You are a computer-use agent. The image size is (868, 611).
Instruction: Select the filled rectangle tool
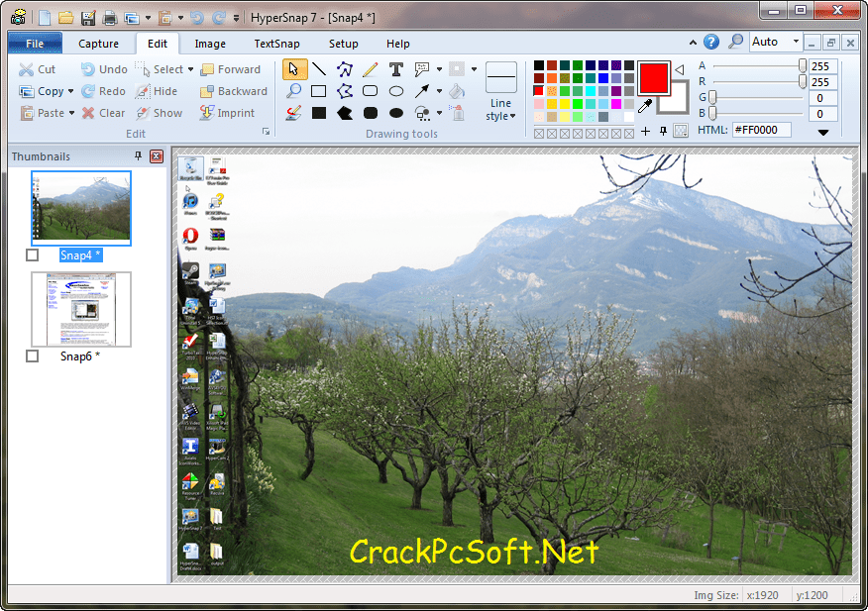[319, 113]
